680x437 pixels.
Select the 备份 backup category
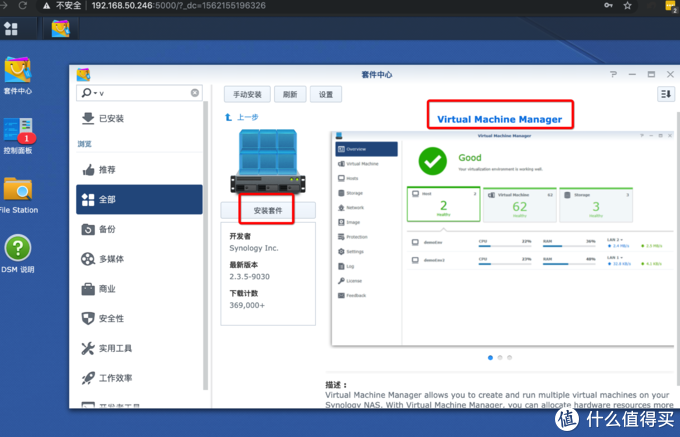(139, 229)
